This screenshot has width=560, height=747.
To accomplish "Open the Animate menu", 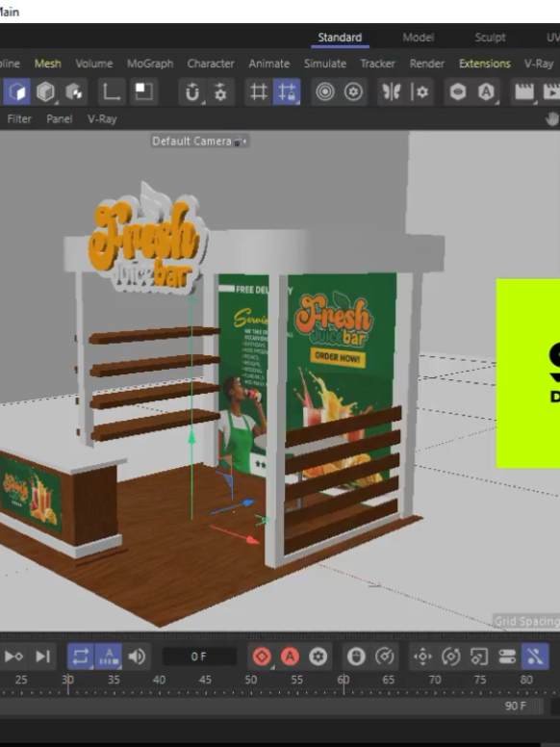I will tap(269, 64).
